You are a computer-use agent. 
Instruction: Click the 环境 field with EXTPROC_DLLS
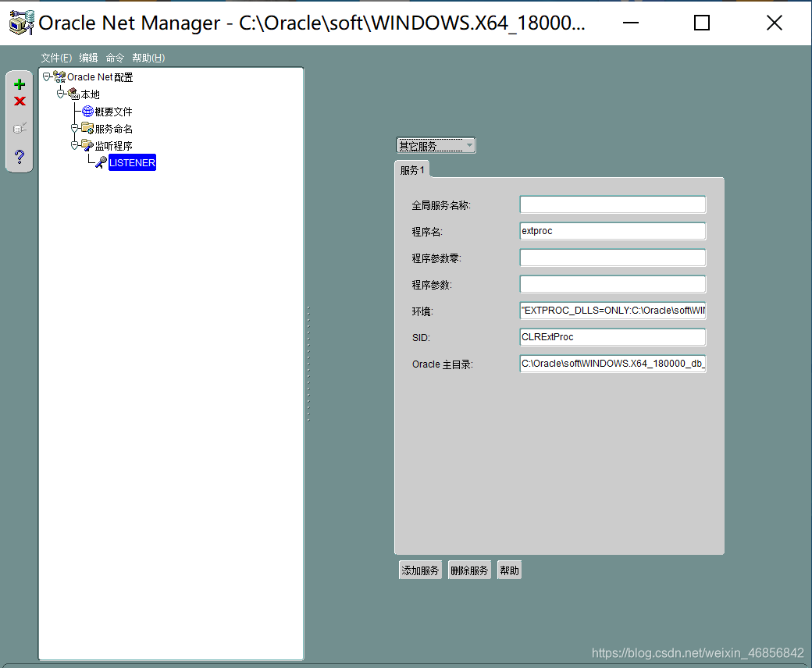click(x=613, y=311)
